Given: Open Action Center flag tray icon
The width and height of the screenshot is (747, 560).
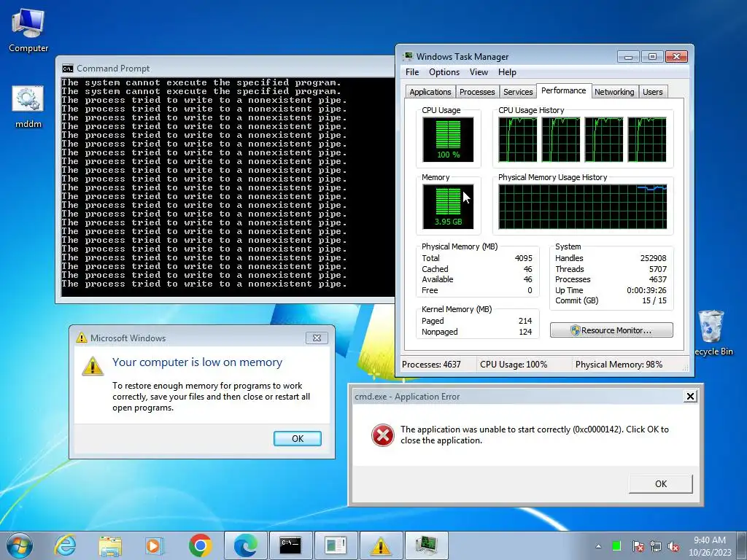Looking at the screenshot, I should (638, 546).
